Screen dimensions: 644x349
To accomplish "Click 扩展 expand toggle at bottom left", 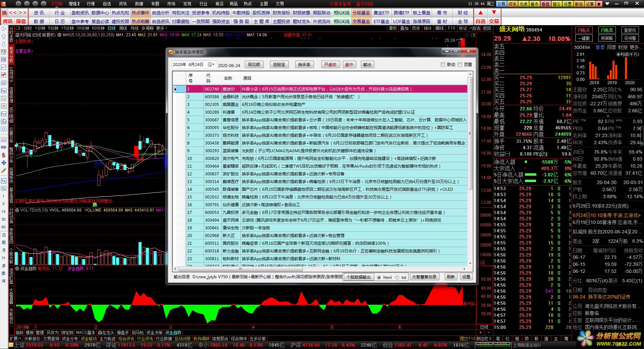I will coord(15,339).
